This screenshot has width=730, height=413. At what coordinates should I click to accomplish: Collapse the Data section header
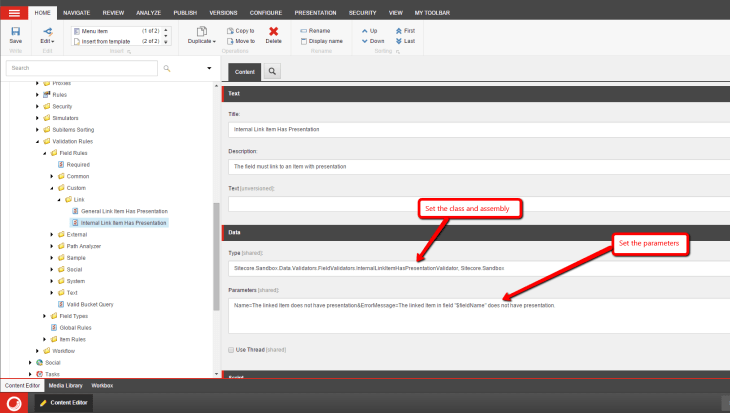tap(476, 232)
